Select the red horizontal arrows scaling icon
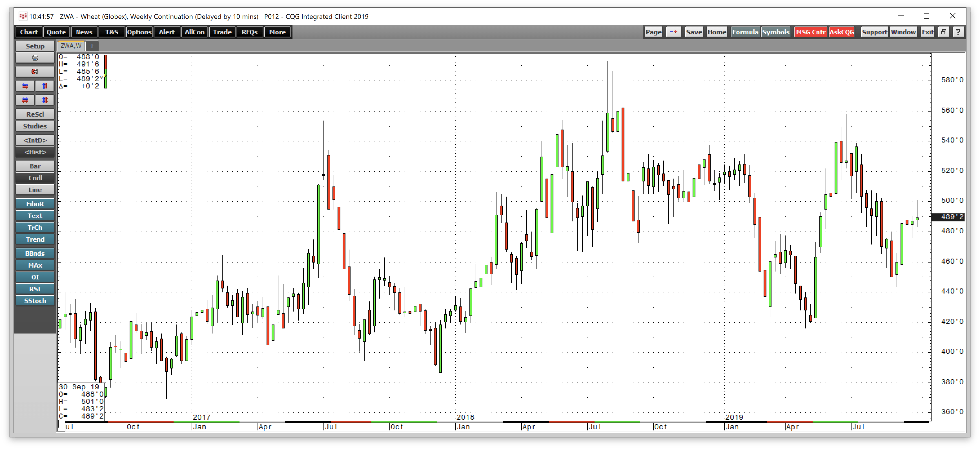980x449 pixels. coord(25,86)
